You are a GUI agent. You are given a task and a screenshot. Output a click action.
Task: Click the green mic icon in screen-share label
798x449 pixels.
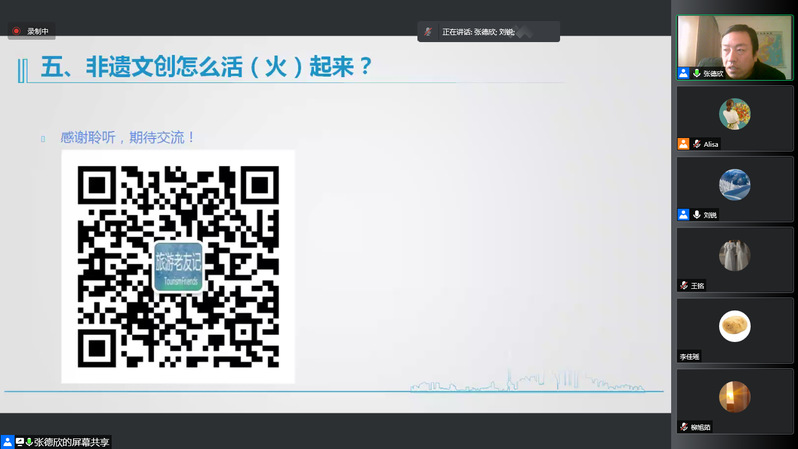tap(29, 441)
